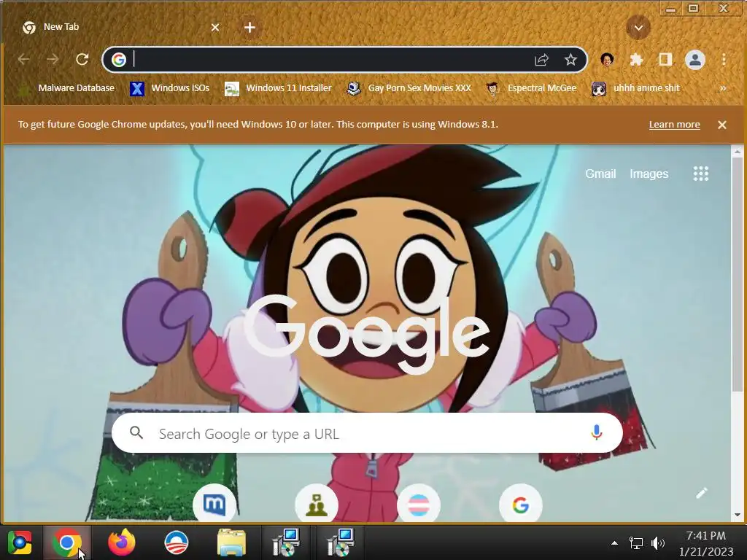The width and height of the screenshot is (747, 560).
Task: Open File Explorer from taskbar
Action: click(231, 542)
